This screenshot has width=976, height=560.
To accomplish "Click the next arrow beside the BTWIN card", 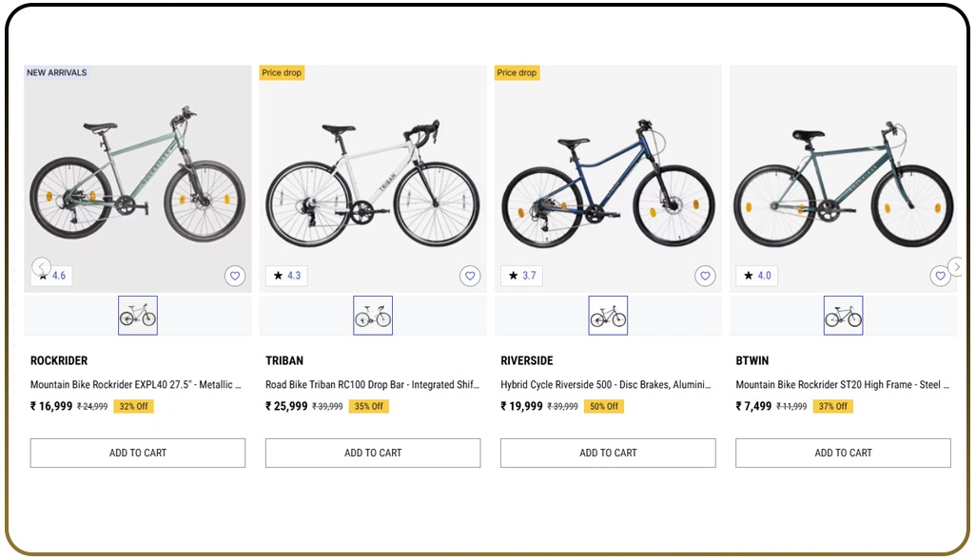I will 957,267.
